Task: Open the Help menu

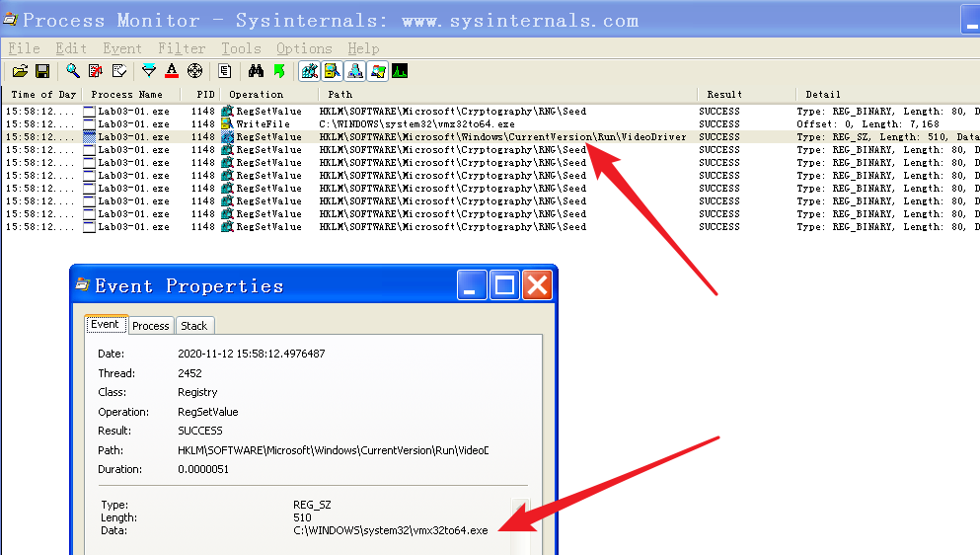Action: [x=363, y=48]
